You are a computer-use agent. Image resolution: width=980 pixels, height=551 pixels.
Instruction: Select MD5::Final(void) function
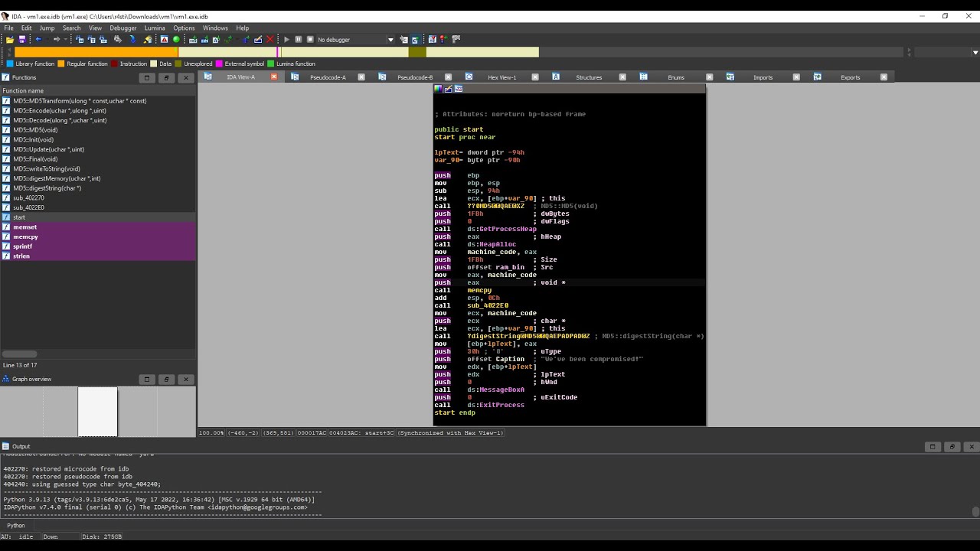pos(98,159)
